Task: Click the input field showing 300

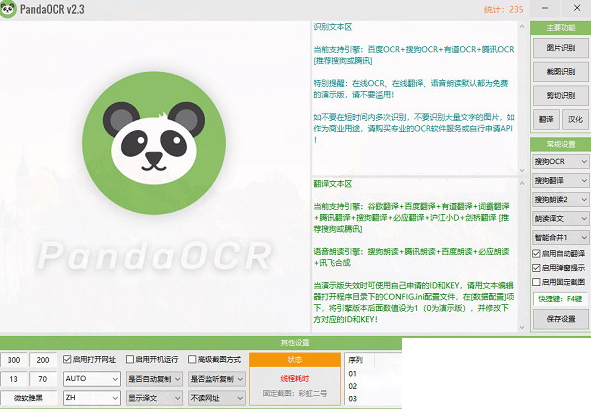Action: pos(14,360)
